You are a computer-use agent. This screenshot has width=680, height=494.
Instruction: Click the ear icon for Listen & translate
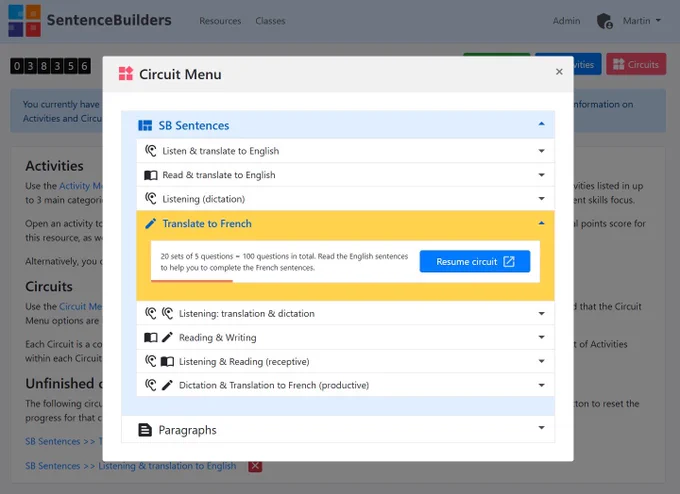(150, 150)
